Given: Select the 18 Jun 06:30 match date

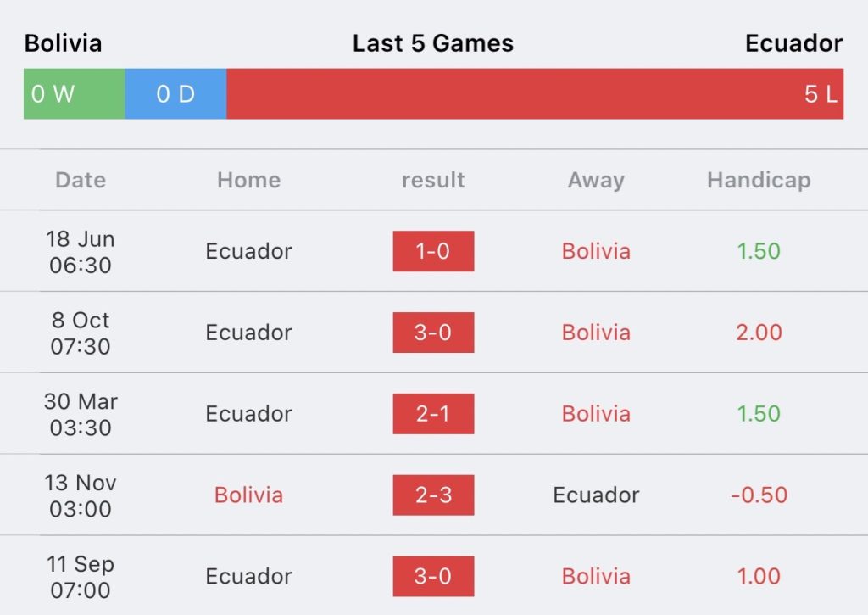Looking at the screenshot, I should (81, 252).
